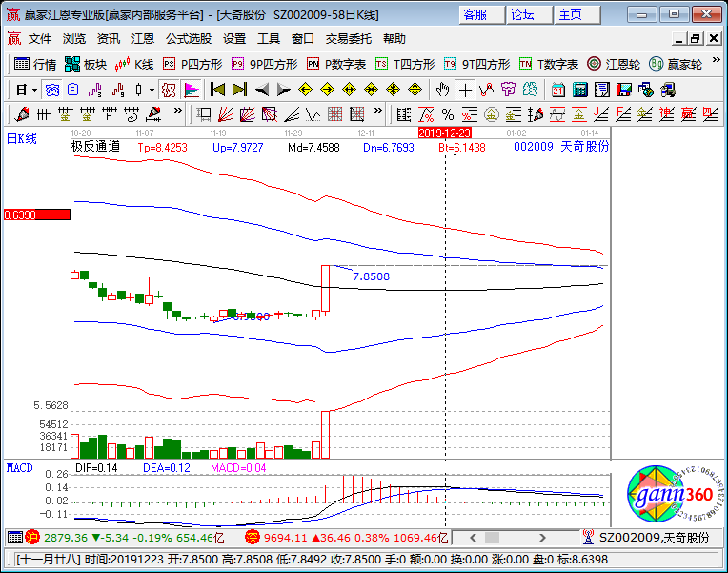Open the 文件 menu
The height and width of the screenshot is (573, 728).
[x=40, y=38]
